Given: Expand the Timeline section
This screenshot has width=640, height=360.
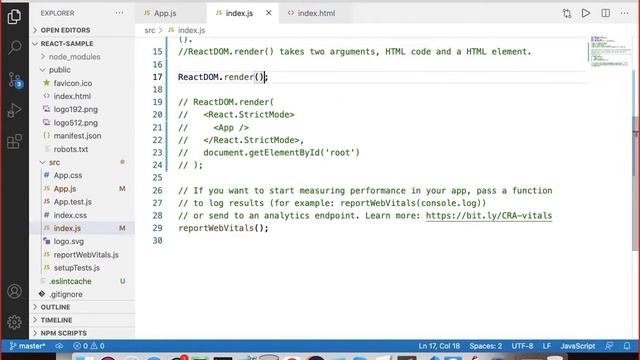Looking at the screenshot, I should pyautogui.click(x=82, y=320).
